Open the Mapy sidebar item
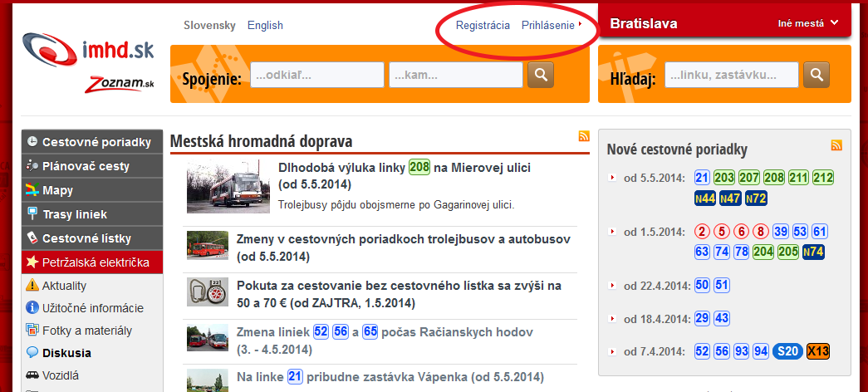 (x=57, y=190)
